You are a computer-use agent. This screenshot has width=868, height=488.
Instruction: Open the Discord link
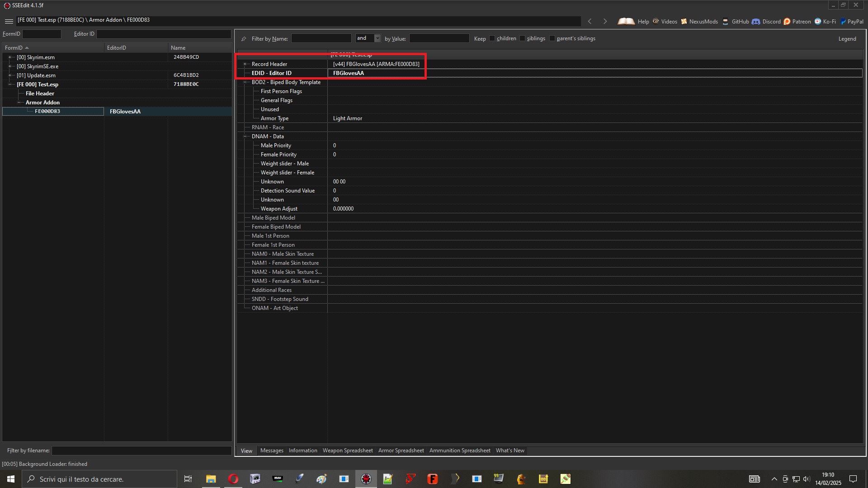(766, 21)
